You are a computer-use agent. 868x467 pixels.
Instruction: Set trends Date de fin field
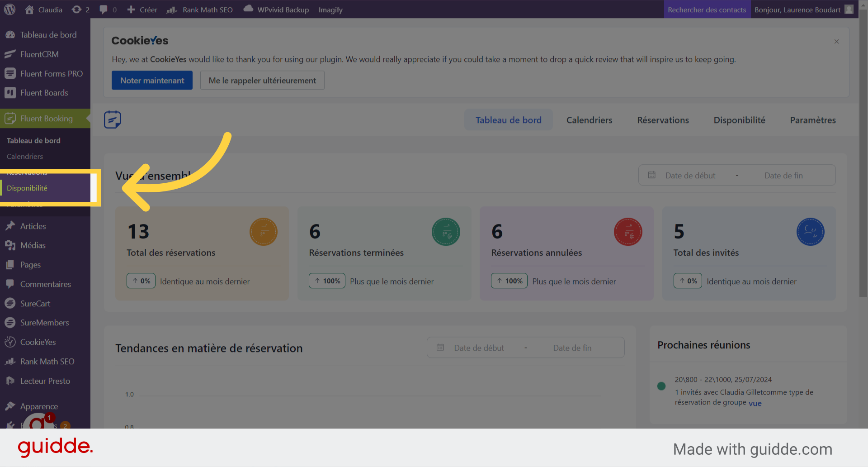(572, 348)
